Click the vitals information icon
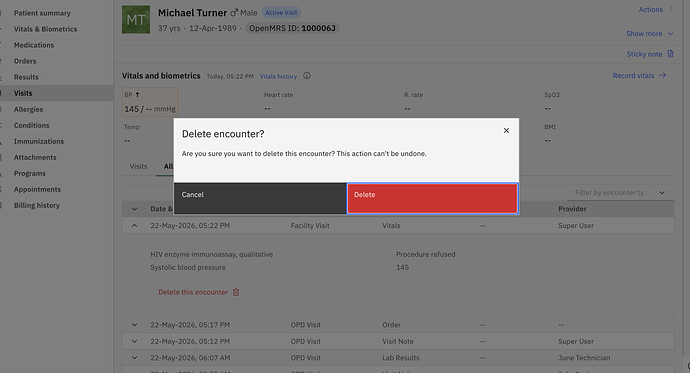The width and height of the screenshot is (690, 373). click(x=307, y=76)
